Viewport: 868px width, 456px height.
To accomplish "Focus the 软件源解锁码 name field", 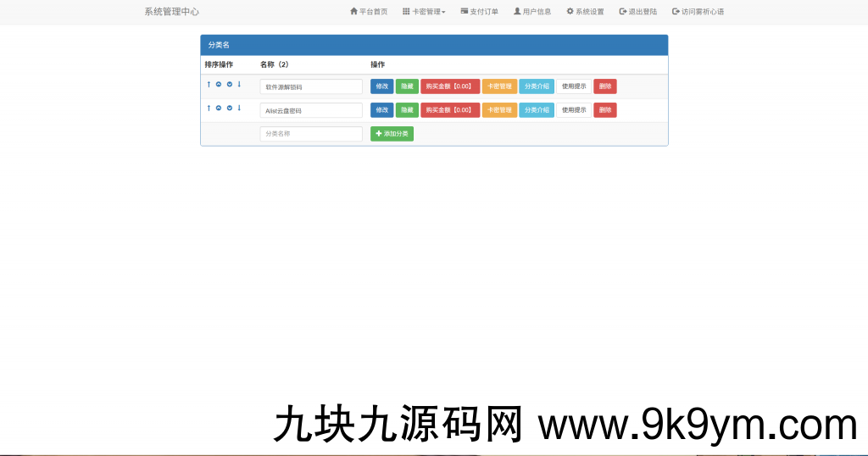I will 311,86.
